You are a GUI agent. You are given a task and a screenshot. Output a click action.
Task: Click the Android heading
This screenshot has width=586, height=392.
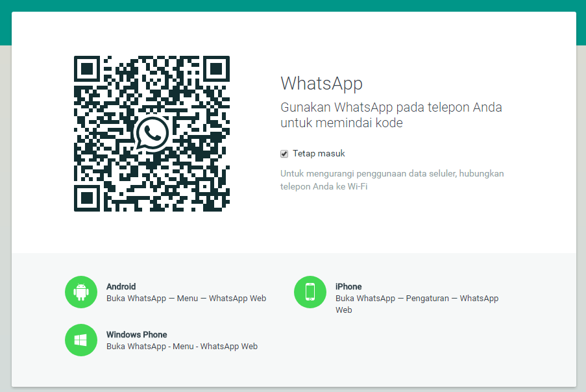(x=121, y=287)
